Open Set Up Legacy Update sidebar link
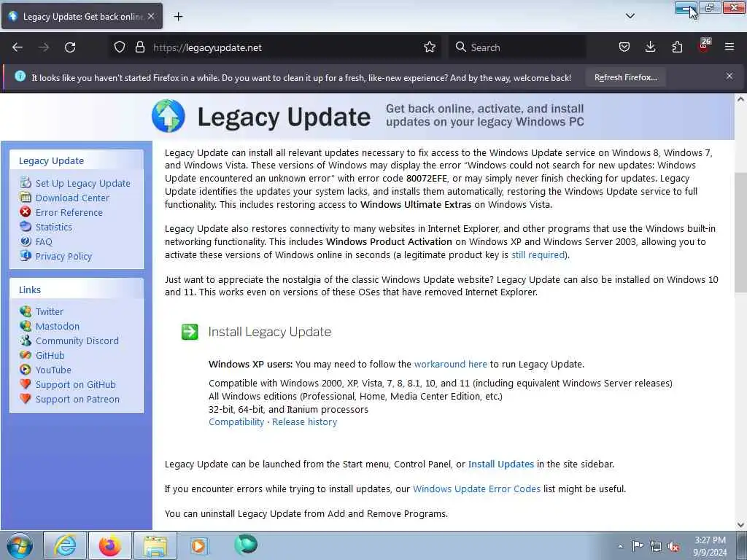747x560 pixels. [x=83, y=183]
